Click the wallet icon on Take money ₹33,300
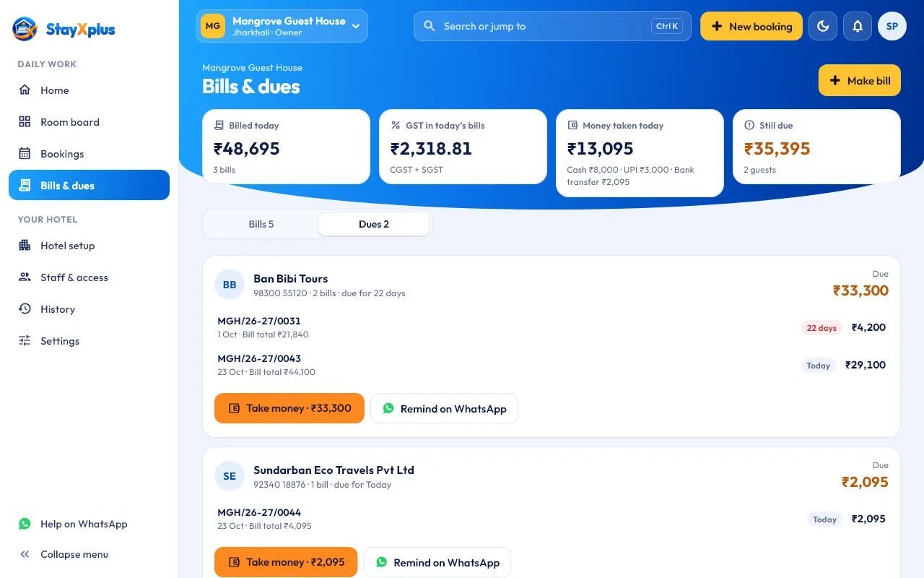 (234, 408)
